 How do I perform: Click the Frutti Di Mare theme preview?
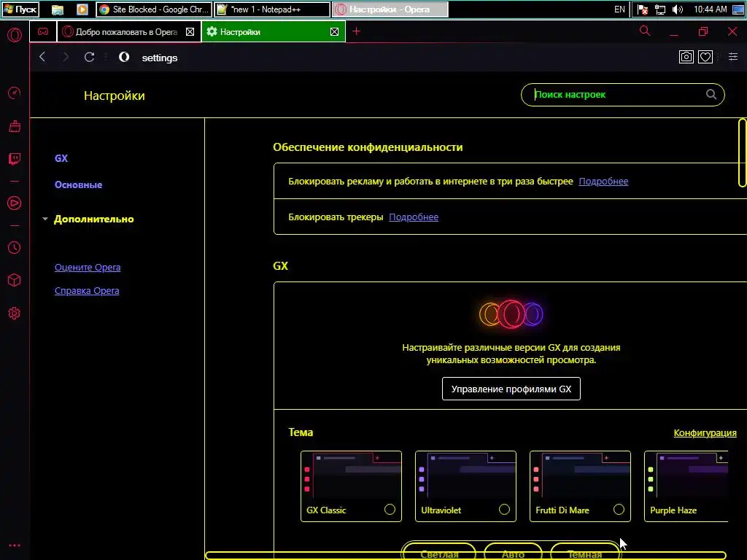point(580,475)
